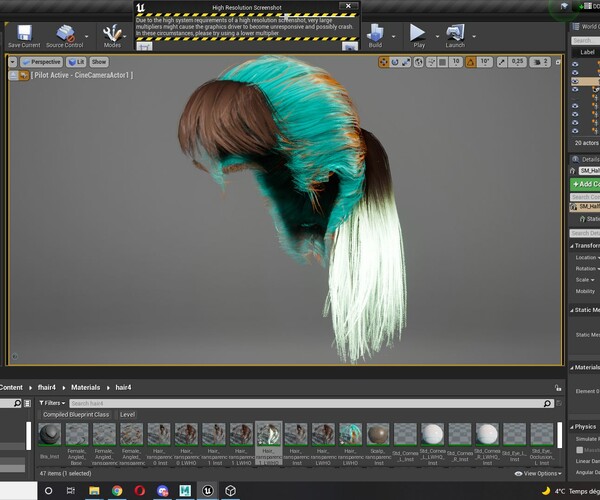Open Source Control from the toolbar
This screenshot has width=600, height=500.
(65, 34)
